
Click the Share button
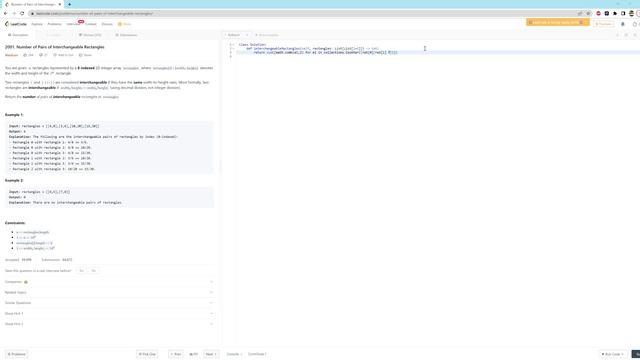(x=85, y=55)
